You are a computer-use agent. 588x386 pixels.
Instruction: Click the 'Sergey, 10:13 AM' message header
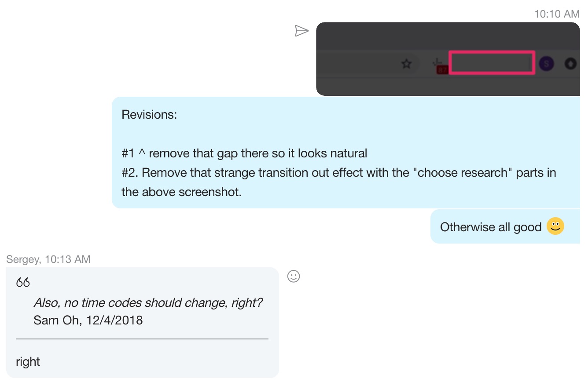tap(49, 259)
